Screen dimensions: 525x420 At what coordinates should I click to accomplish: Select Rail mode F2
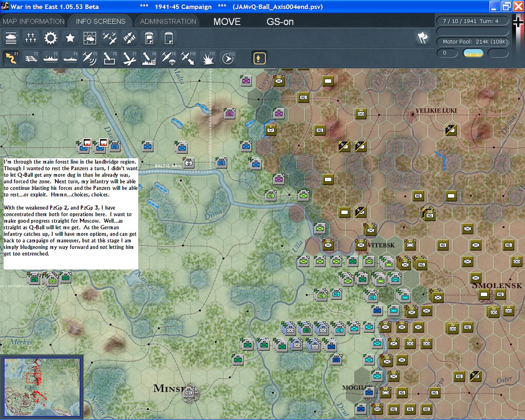point(31,58)
